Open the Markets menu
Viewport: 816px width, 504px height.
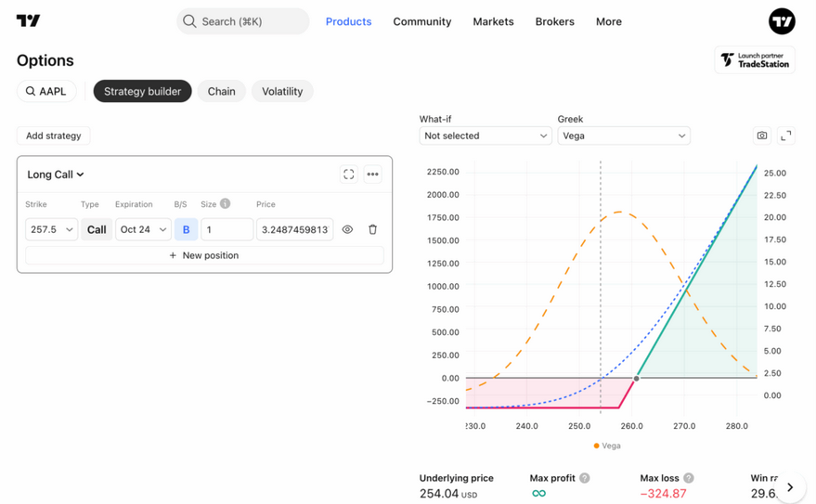493,21
